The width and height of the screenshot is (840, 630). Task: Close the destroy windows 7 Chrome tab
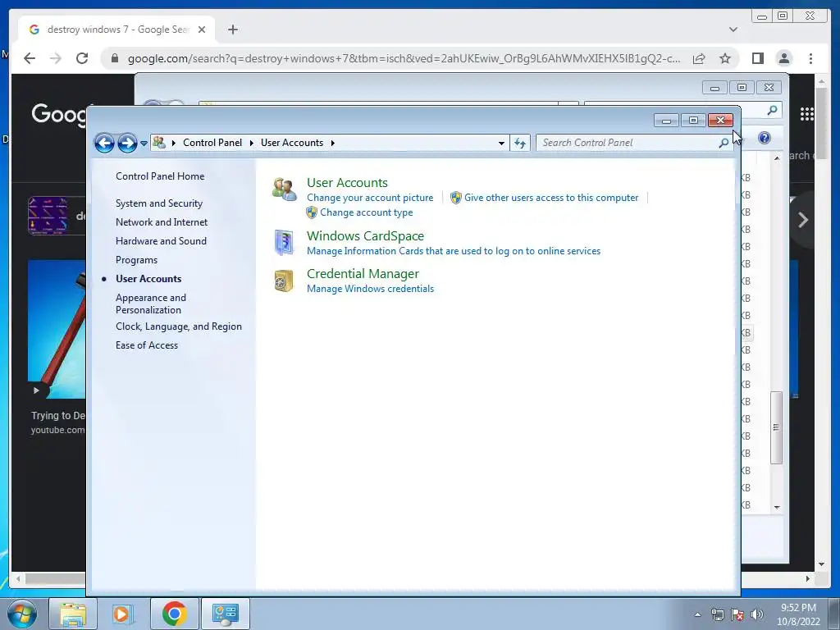tap(202, 30)
